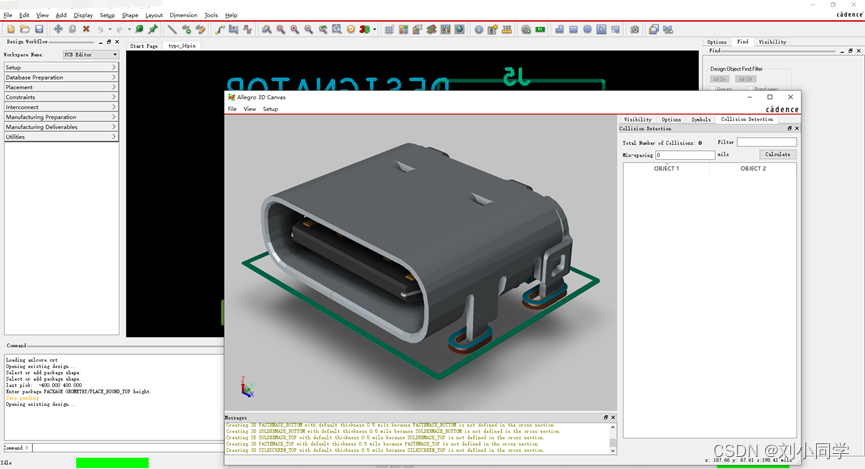Viewport: 865px width, 469px height.
Task: Open the Workspace Name dropdown
Action: click(x=91, y=55)
